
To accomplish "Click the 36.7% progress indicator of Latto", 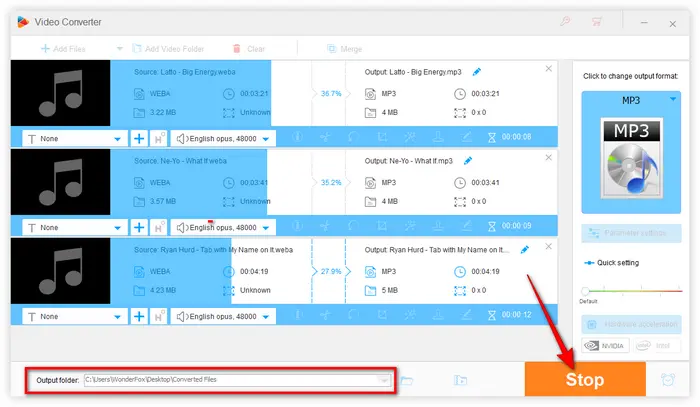I will click(x=331, y=93).
